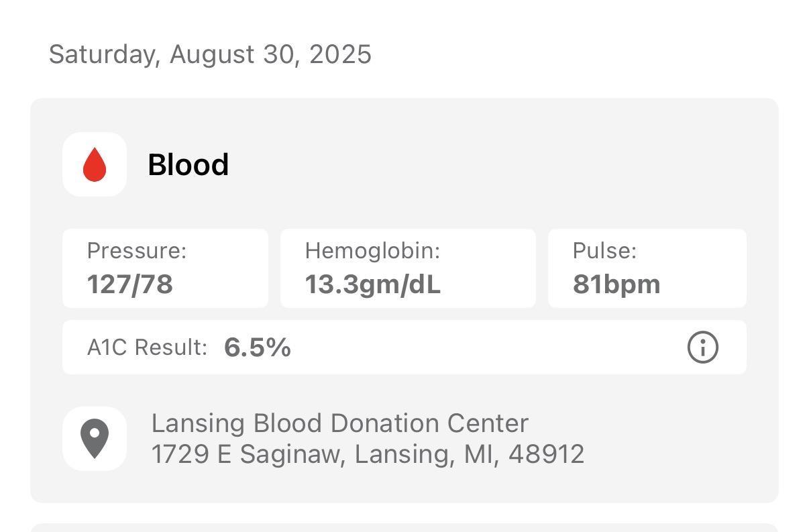Click the Saturday, August 30, 2025 date heading
Screen dimensions: 809x532
coord(210,54)
